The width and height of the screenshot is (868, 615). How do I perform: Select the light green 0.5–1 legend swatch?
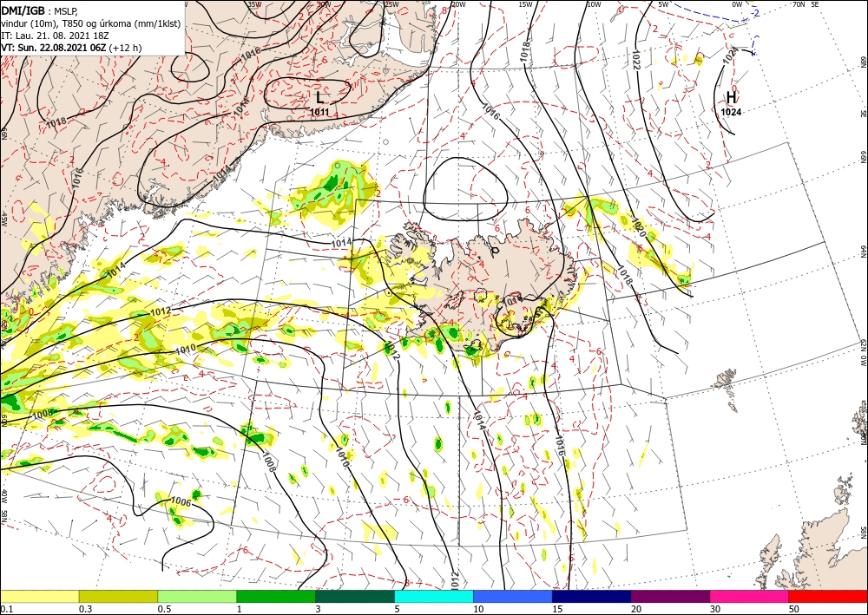pos(197,596)
